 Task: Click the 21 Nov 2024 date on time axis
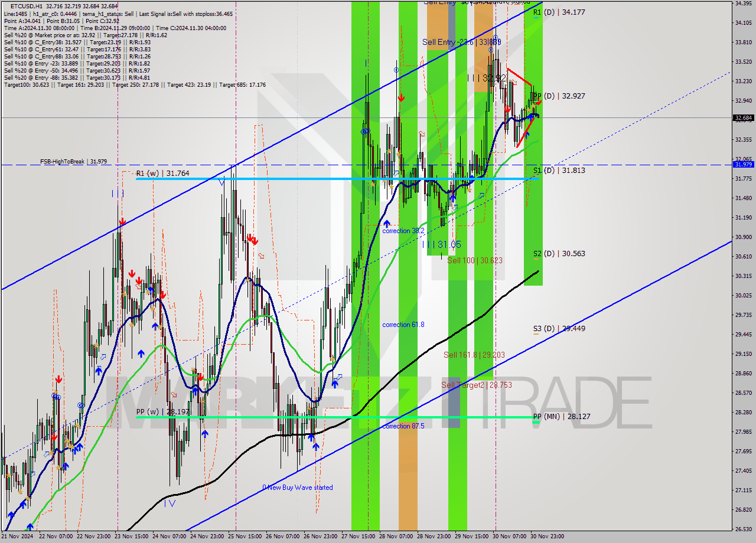pos(18,537)
